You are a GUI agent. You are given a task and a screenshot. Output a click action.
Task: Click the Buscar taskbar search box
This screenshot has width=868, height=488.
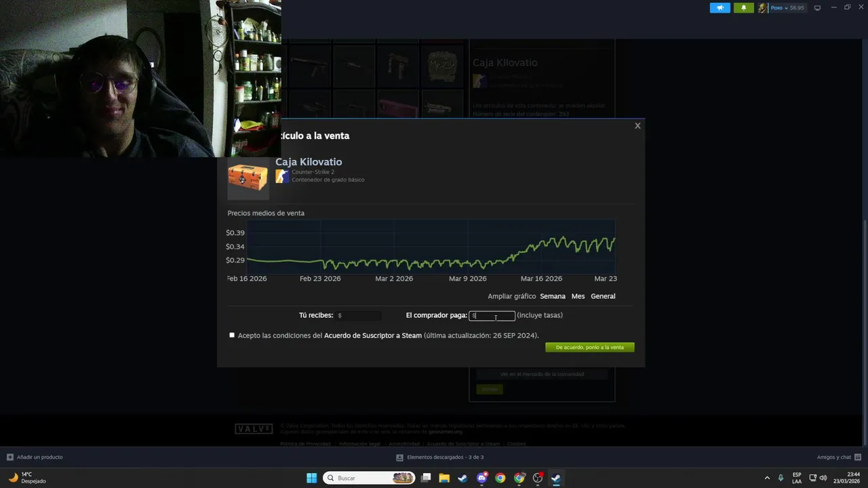[369, 478]
